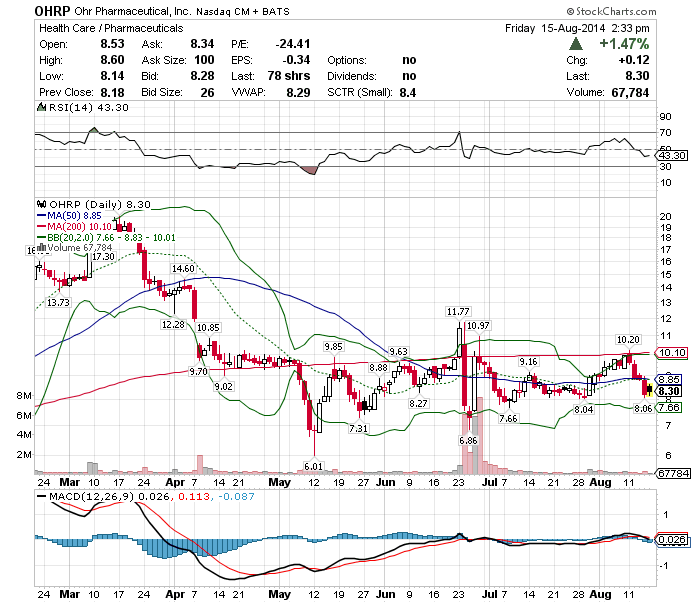Click the 6.01 May low annotation

click(313, 466)
